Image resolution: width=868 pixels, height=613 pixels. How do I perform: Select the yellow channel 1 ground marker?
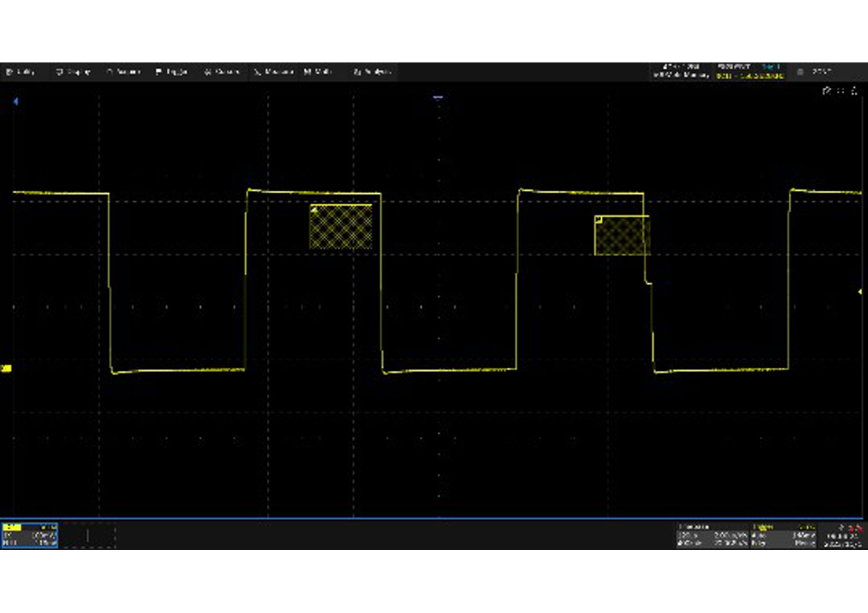coord(6,368)
